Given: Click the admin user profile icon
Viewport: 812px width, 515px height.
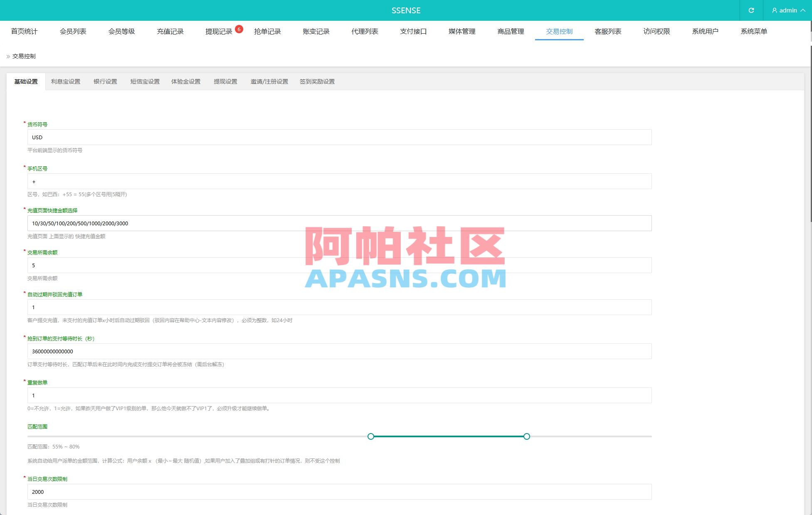Looking at the screenshot, I should click(x=774, y=10).
